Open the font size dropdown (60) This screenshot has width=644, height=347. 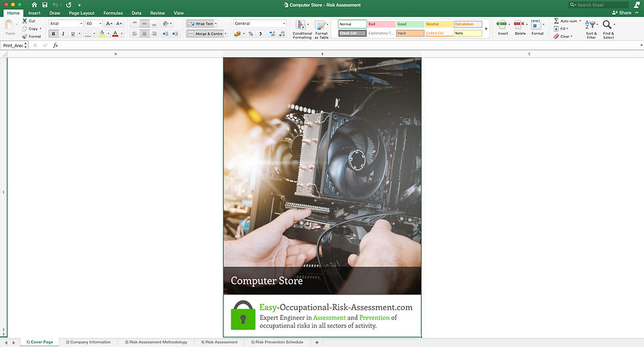[x=100, y=24]
